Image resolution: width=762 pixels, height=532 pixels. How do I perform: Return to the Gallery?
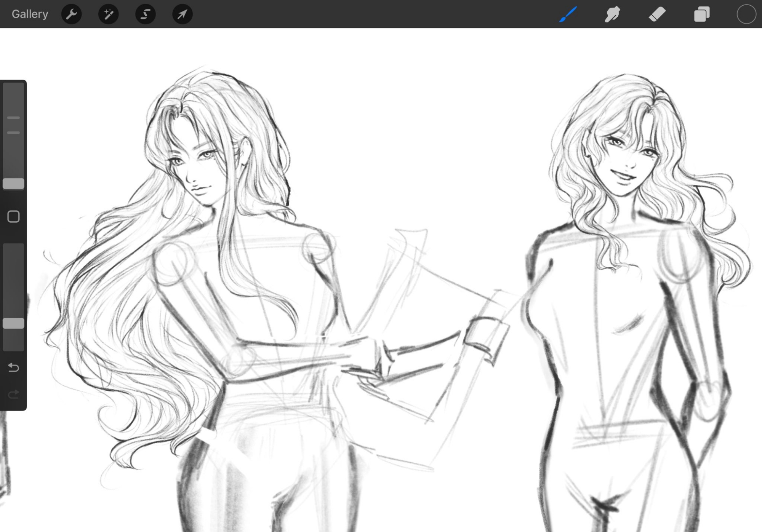(30, 14)
